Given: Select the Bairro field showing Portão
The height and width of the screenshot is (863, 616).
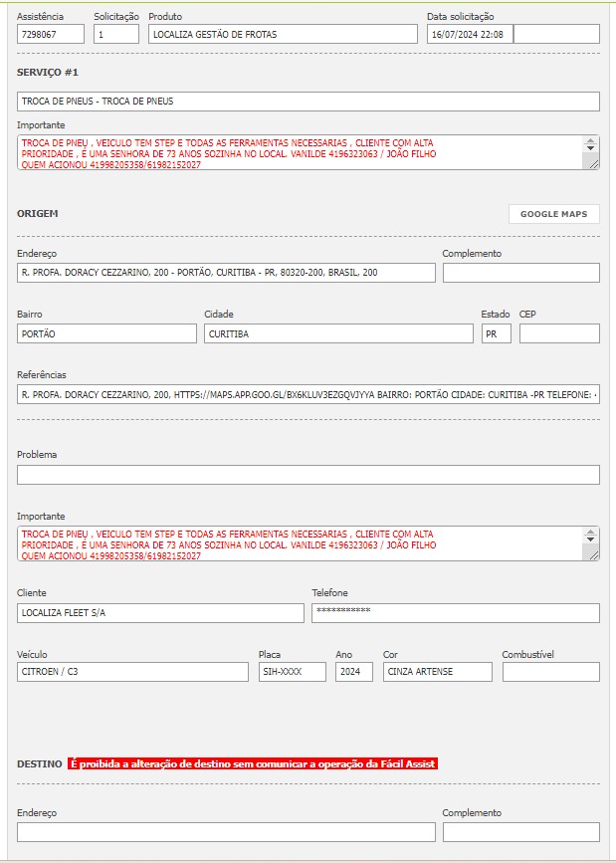Looking at the screenshot, I should pos(106,333).
